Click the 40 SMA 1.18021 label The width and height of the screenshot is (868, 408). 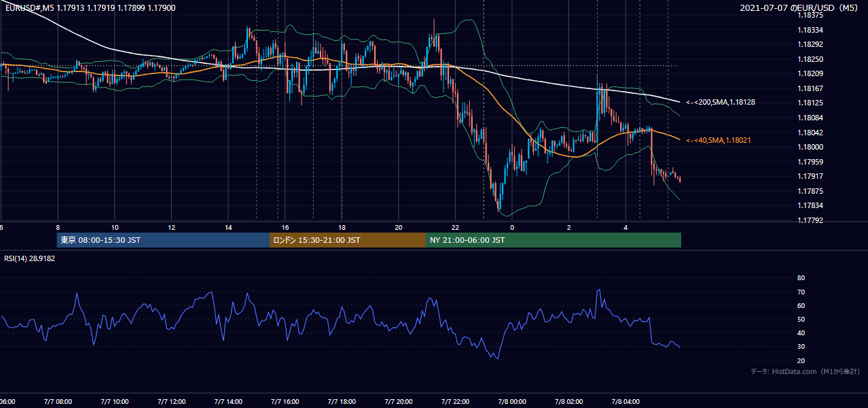[x=719, y=140]
